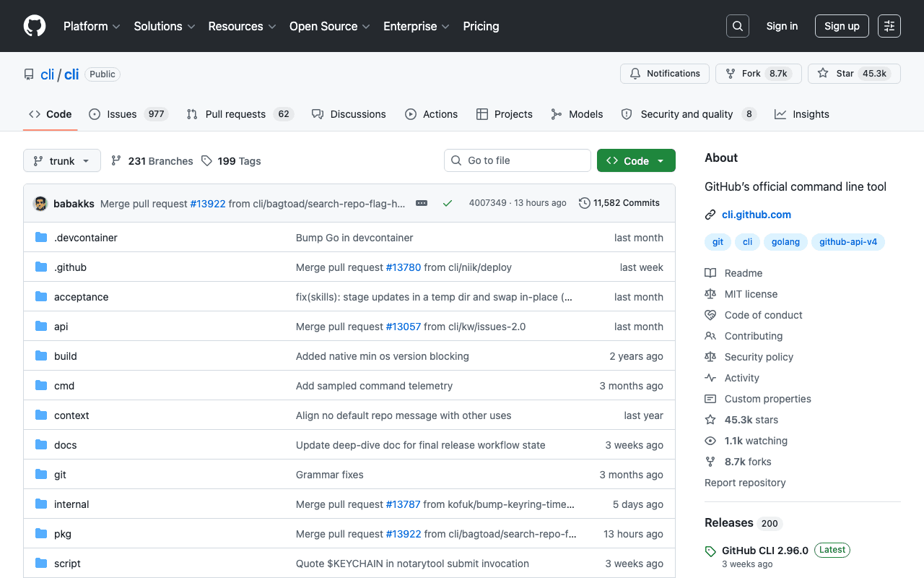
Task: Open the 11,582 Commits history
Action: point(619,203)
